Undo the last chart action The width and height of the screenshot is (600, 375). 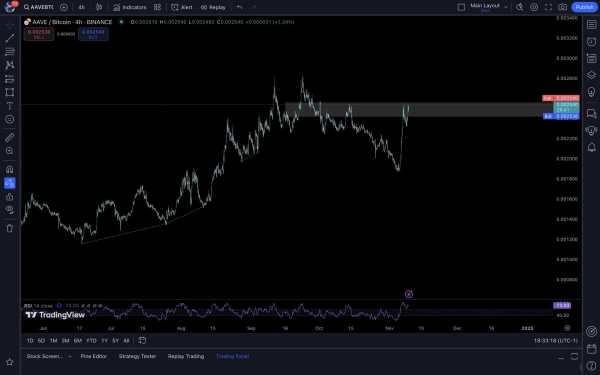click(x=240, y=7)
